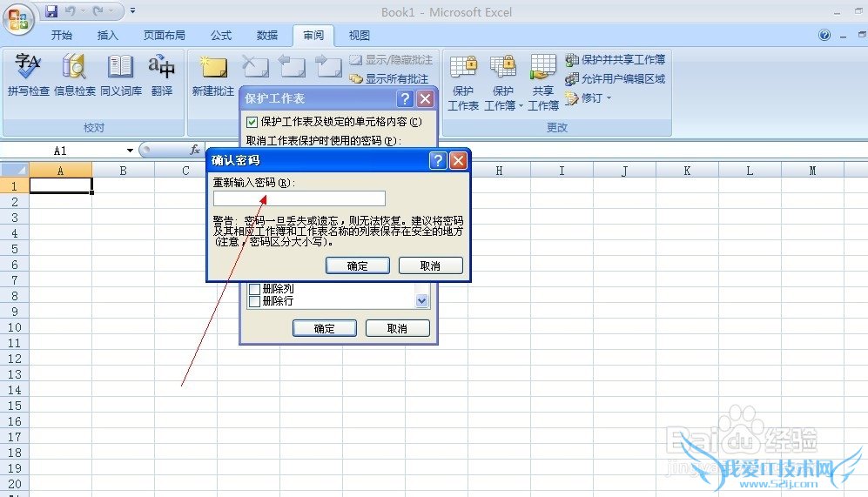The image size is (868, 497).
Task: Open 信息检索 research tool
Action: click(x=74, y=75)
